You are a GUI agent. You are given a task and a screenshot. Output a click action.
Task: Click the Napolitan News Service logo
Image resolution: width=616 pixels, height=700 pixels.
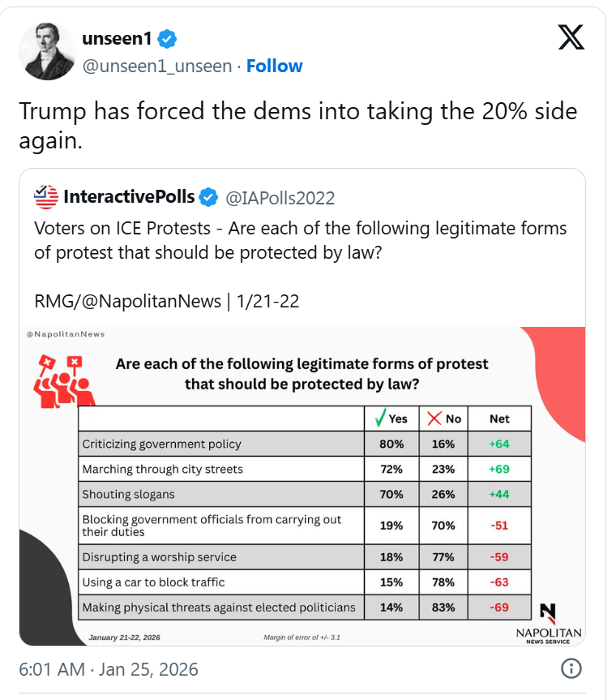click(x=548, y=624)
